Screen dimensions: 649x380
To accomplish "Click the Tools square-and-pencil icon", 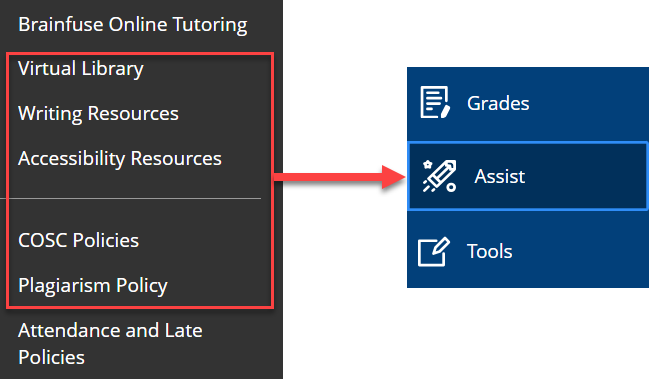I will click(434, 252).
